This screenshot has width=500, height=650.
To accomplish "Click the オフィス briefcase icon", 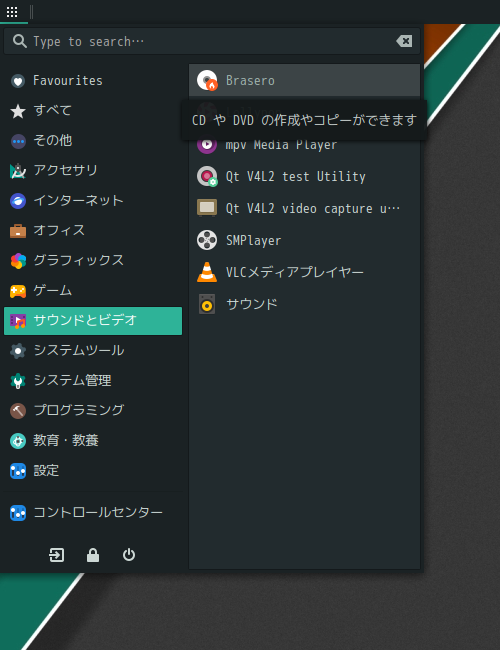I will pyautogui.click(x=18, y=230).
